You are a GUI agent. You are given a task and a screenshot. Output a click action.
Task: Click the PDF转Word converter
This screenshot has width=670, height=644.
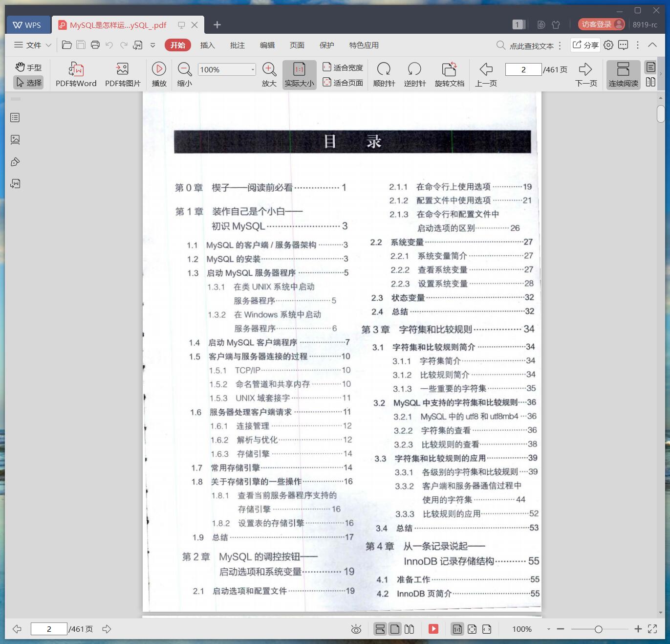[x=76, y=75]
